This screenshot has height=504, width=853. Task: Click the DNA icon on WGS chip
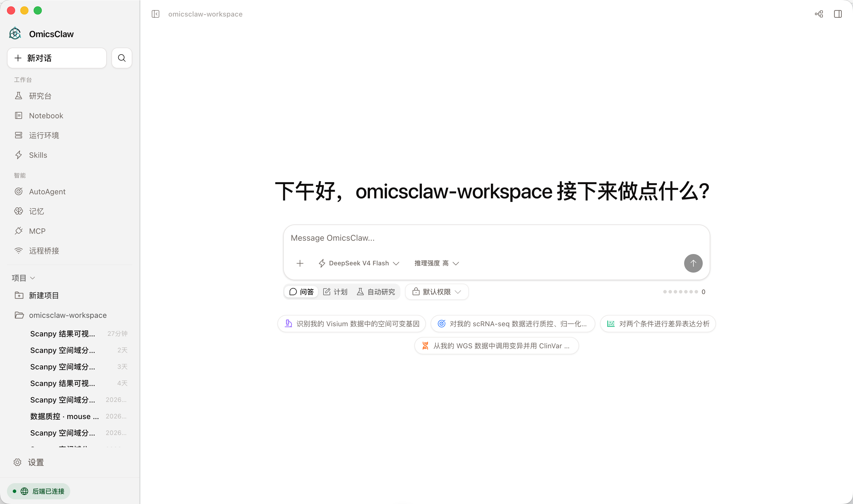pos(425,346)
